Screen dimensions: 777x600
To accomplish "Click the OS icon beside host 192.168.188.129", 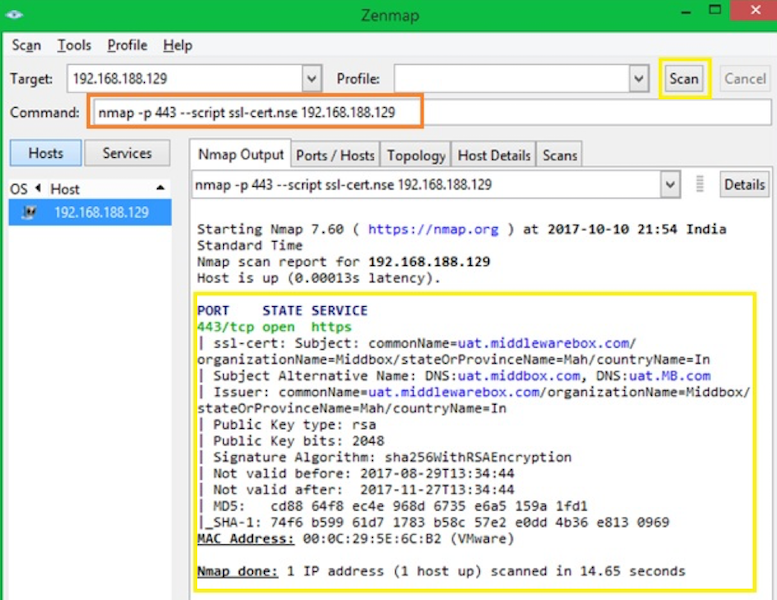I will pos(29,212).
